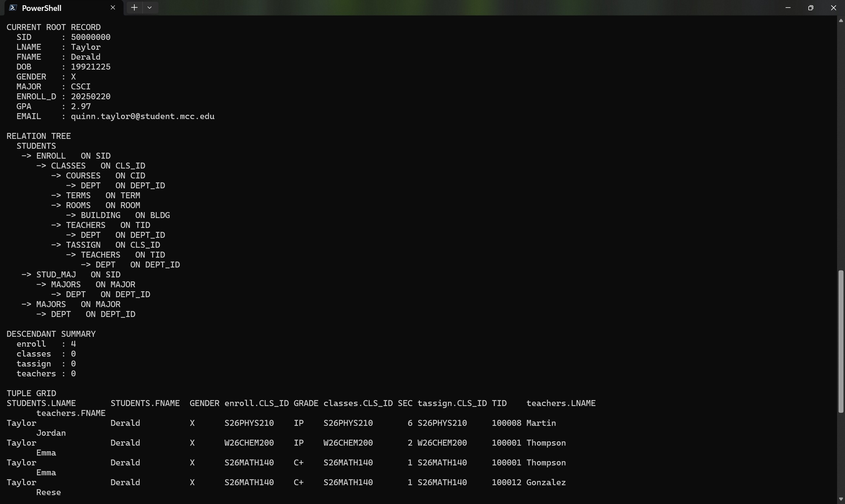Click the vertical scrollbar thumb
The width and height of the screenshot is (845, 504).
841,341
